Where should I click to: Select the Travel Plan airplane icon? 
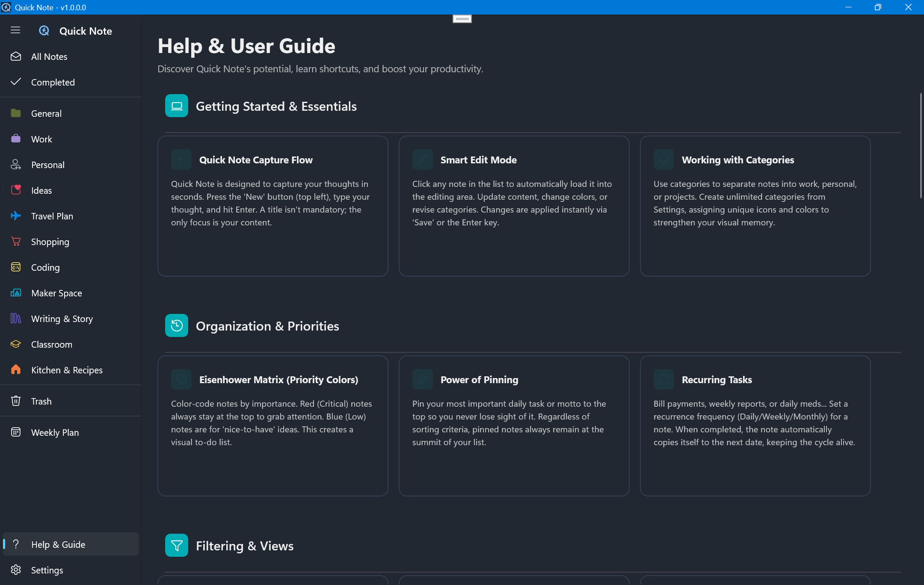16,216
